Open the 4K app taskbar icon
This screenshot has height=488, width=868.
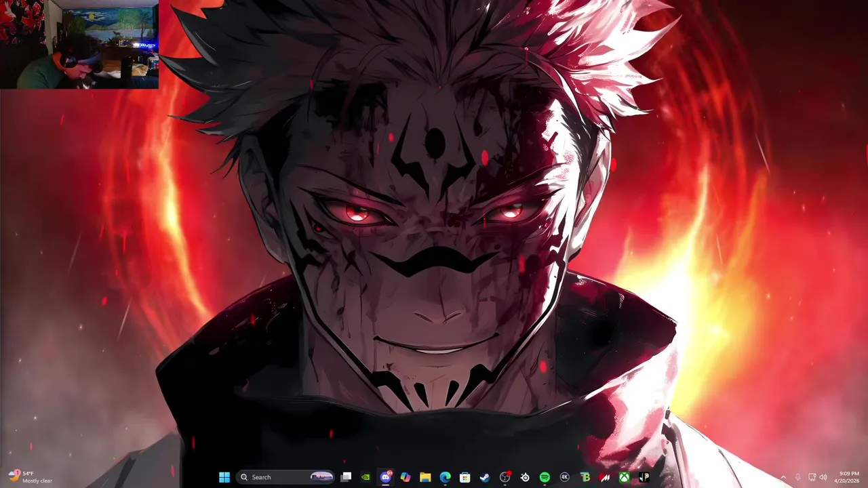[564, 477]
